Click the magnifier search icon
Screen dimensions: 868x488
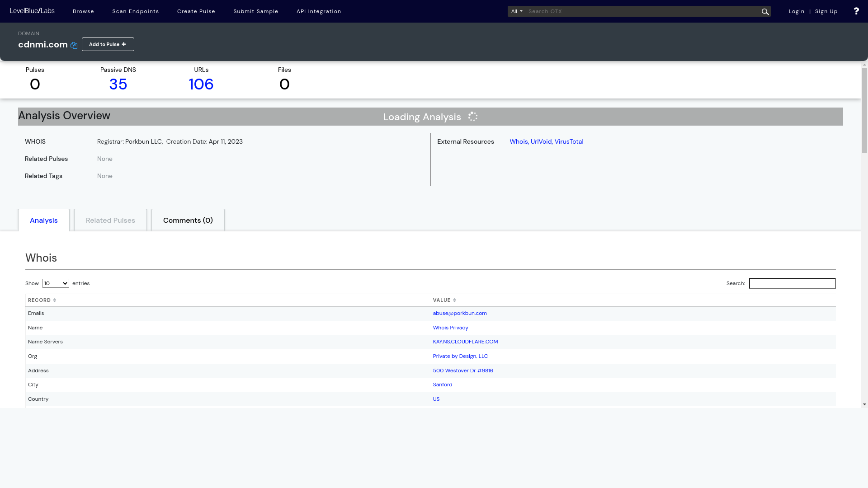pos(765,12)
